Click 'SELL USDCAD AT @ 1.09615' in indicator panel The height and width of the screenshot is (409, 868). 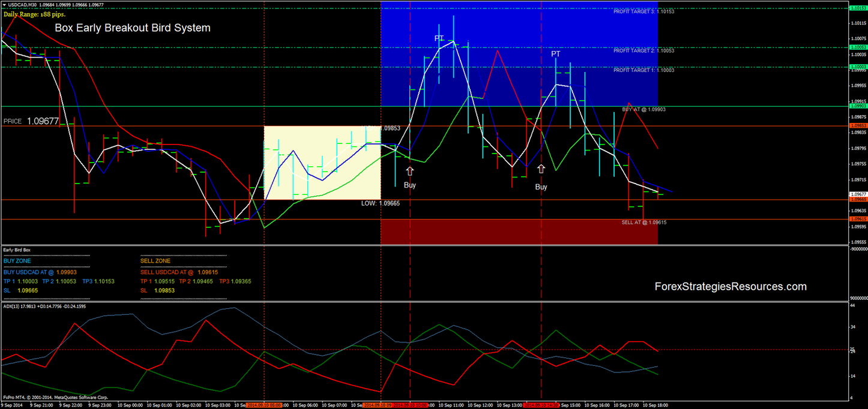tap(179, 272)
